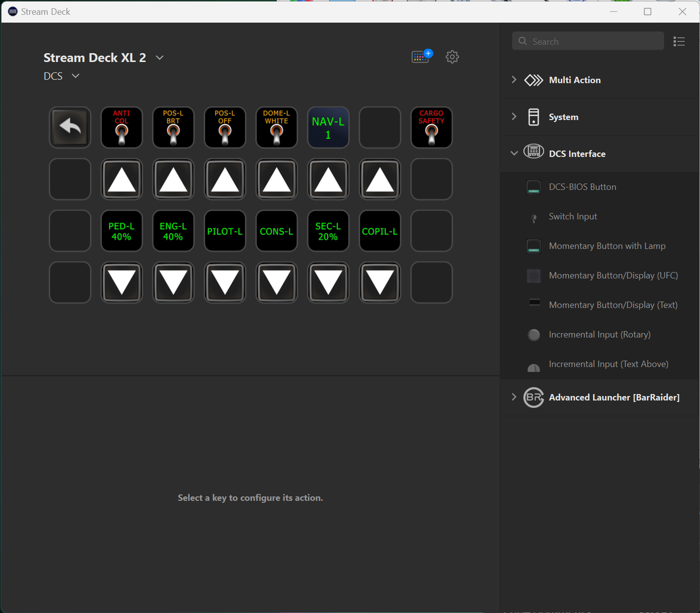The image size is (700, 613).
Task: Toggle the ANTI COL switch key
Action: click(x=122, y=127)
